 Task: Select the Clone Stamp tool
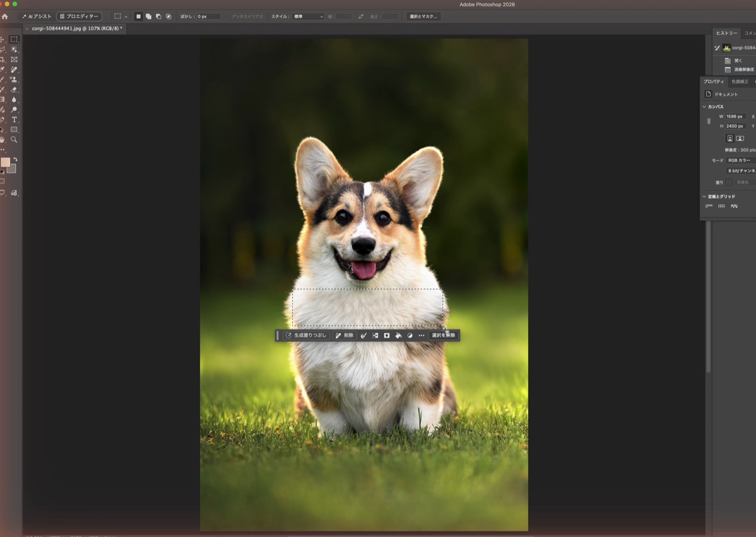coord(14,79)
